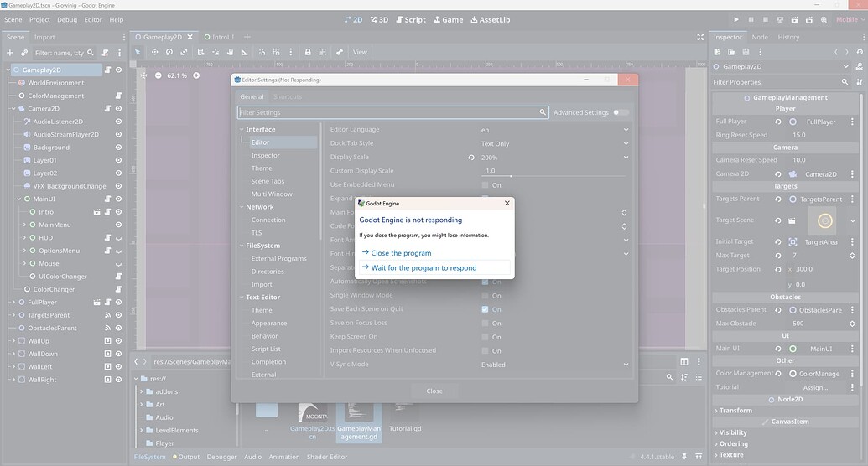The height and width of the screenshot is (466, 868).
Task: Uncheck Save Each Scene on Quit
Action: (x=485, y=309)
